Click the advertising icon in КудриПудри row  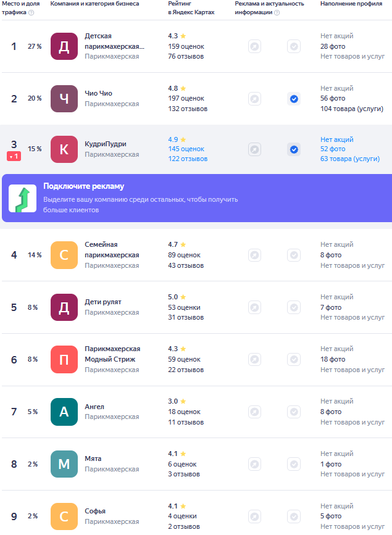255,149
